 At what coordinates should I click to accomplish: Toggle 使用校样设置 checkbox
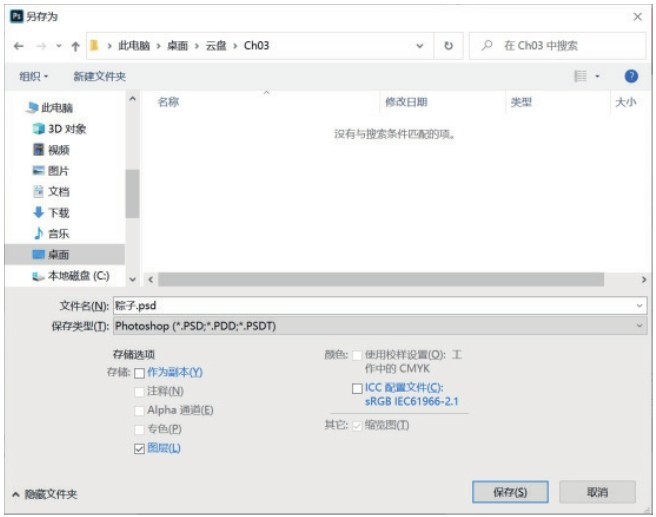click(357, 356)
